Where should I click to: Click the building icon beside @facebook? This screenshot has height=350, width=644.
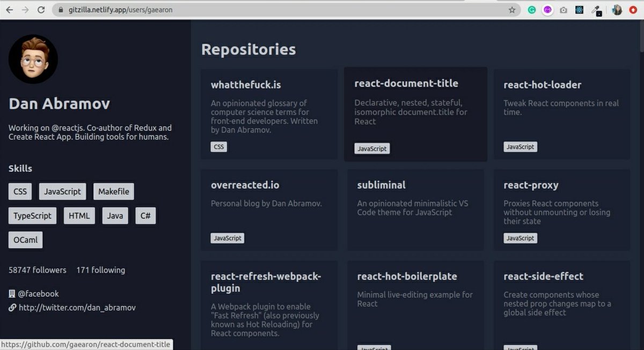12,294
